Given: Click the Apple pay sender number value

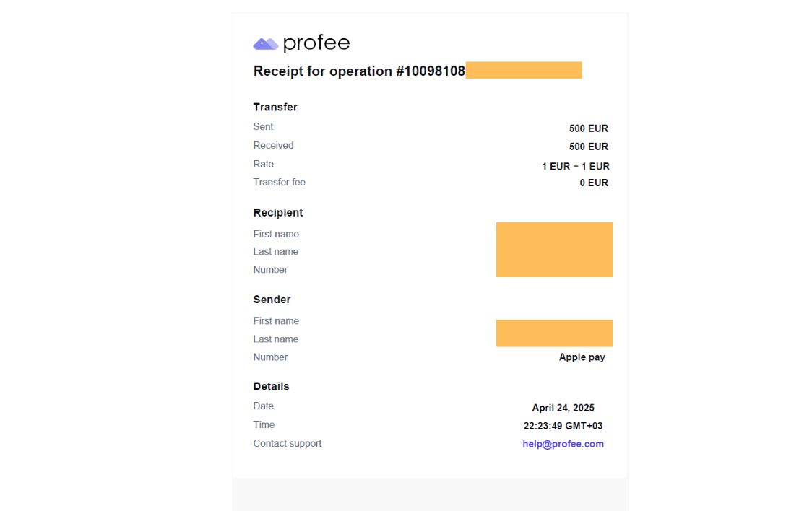Looking at the screenshot, I should pos(582,357).
